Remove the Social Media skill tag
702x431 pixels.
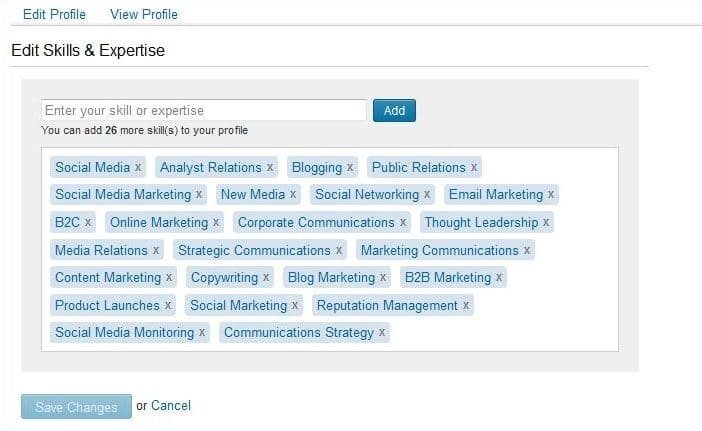pyautogui.click(x=138, y=168)
